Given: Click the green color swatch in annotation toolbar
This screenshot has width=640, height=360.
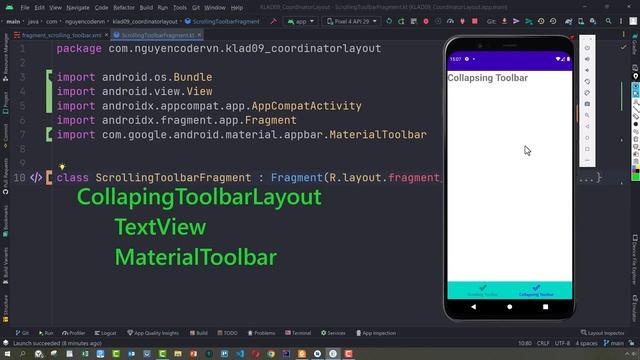Looking at the screenshot, I should [636, 177].
